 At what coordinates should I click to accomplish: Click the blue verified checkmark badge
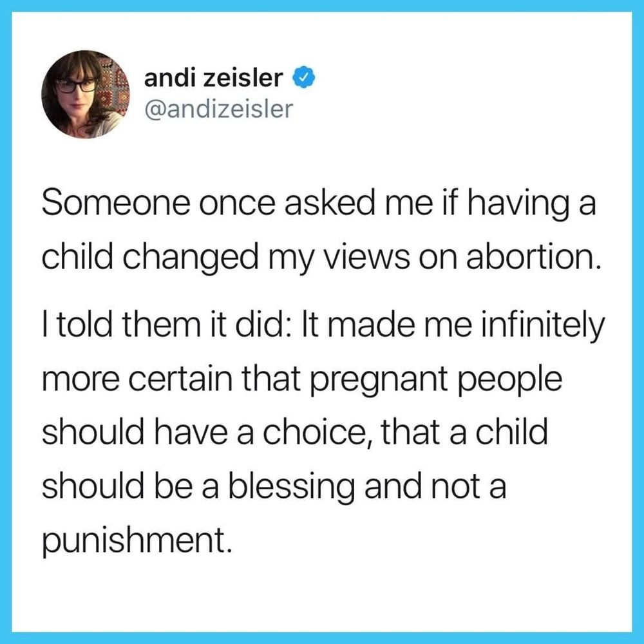(303, 77)
